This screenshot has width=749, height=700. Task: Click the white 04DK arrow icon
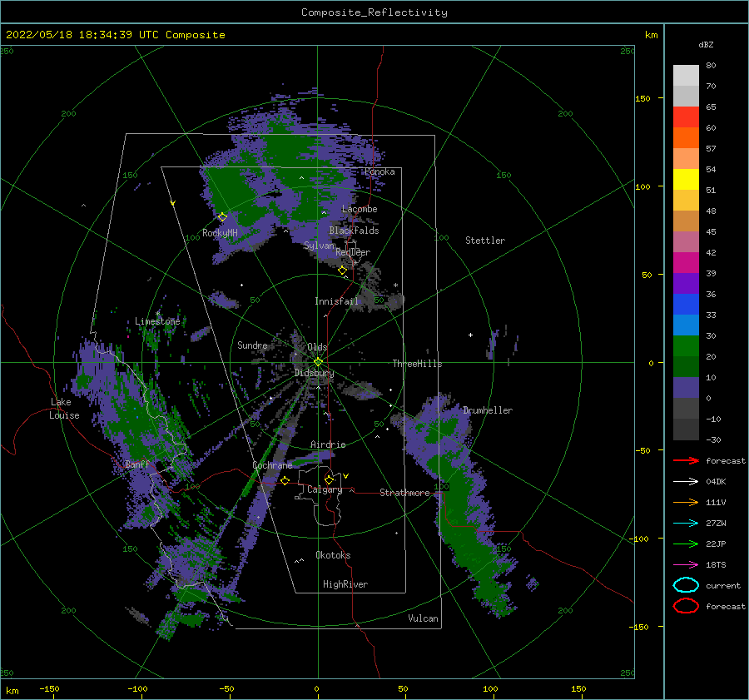pyautogui.click(x=686, y=481)
